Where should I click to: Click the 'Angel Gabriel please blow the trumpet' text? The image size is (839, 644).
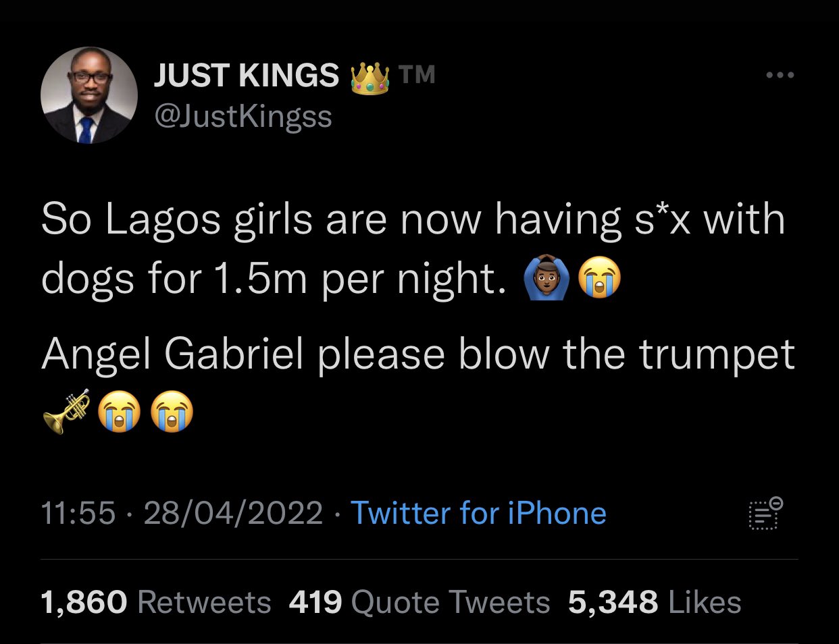coord(417,354)
